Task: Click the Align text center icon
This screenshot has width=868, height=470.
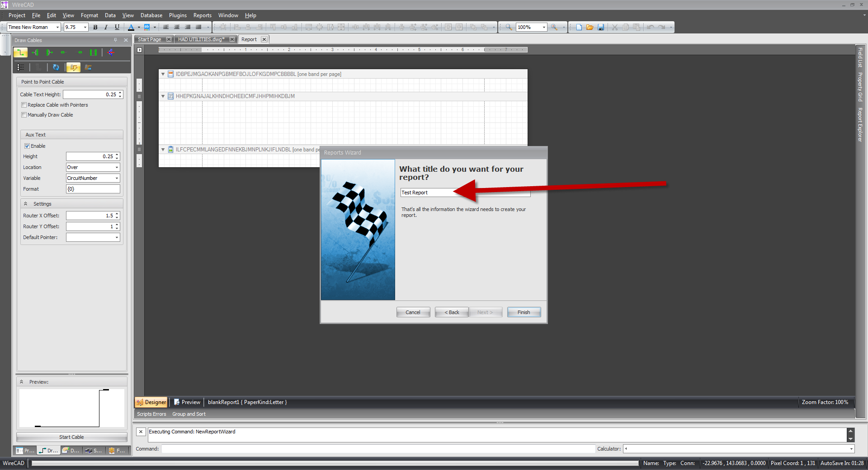Action: tap(177, 27)
